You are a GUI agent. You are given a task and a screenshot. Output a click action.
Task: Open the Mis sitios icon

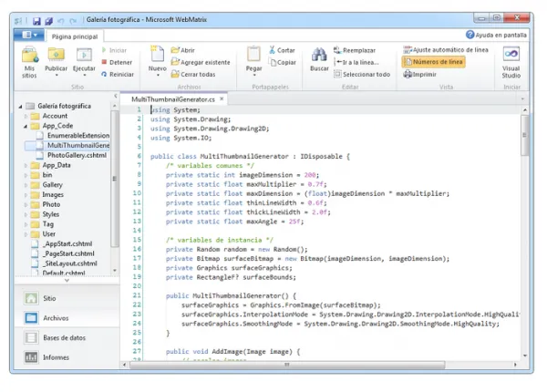[x=30, y=56]
